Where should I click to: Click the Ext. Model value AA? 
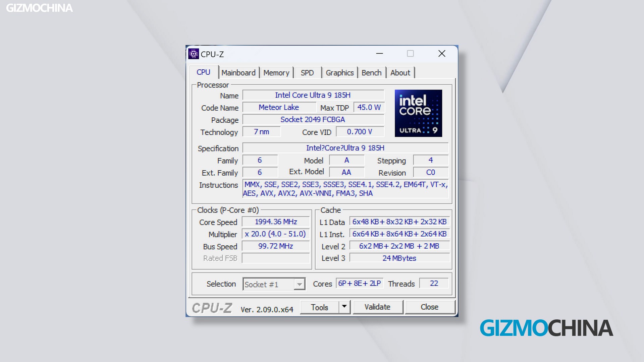click(347, 172)
